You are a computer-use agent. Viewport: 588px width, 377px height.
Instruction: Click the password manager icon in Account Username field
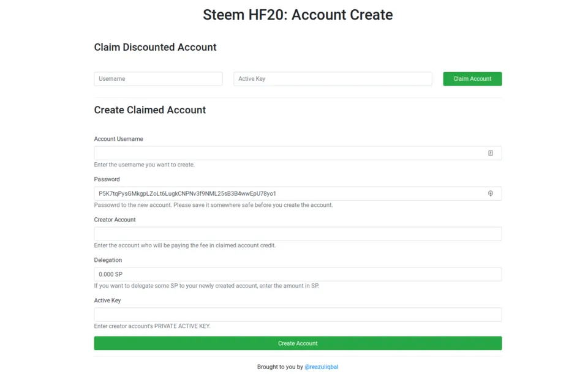point(490,153)
